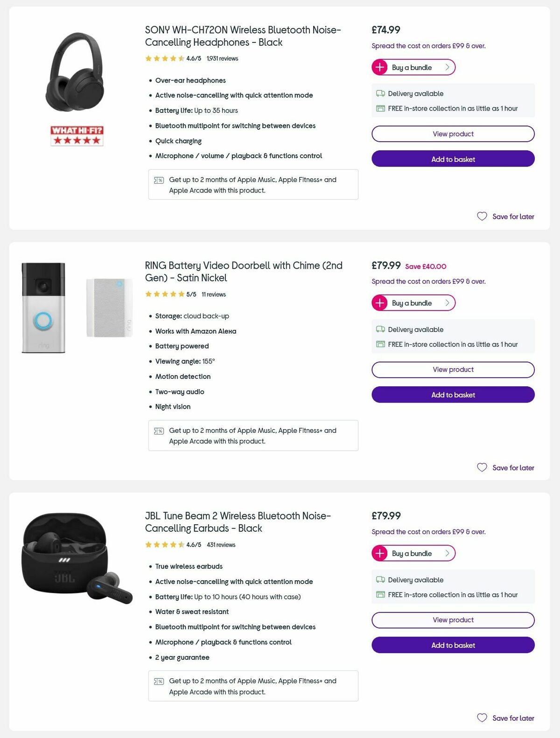This screenshot has width=560, height=738.
Task: Expand the Buy a bundle chevron for the Ring doorbell
Action: pyautogui.click(x=447, y=302)
